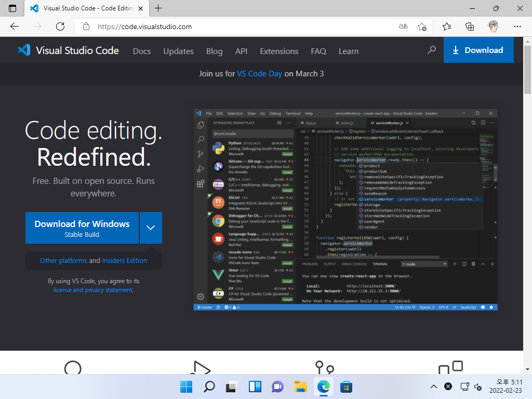Open the Chat app on taskbar
Screen dimensions: 532x399
[x=277, y=387]
